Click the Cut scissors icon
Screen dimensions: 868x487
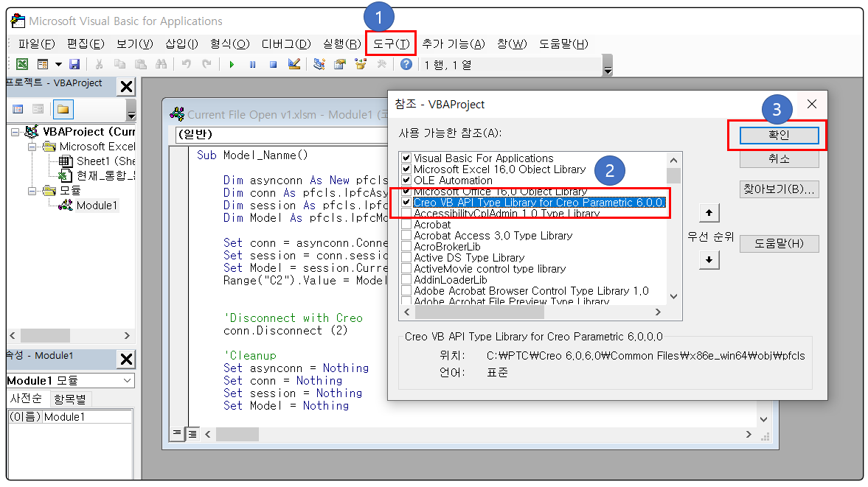coord(99,65)
